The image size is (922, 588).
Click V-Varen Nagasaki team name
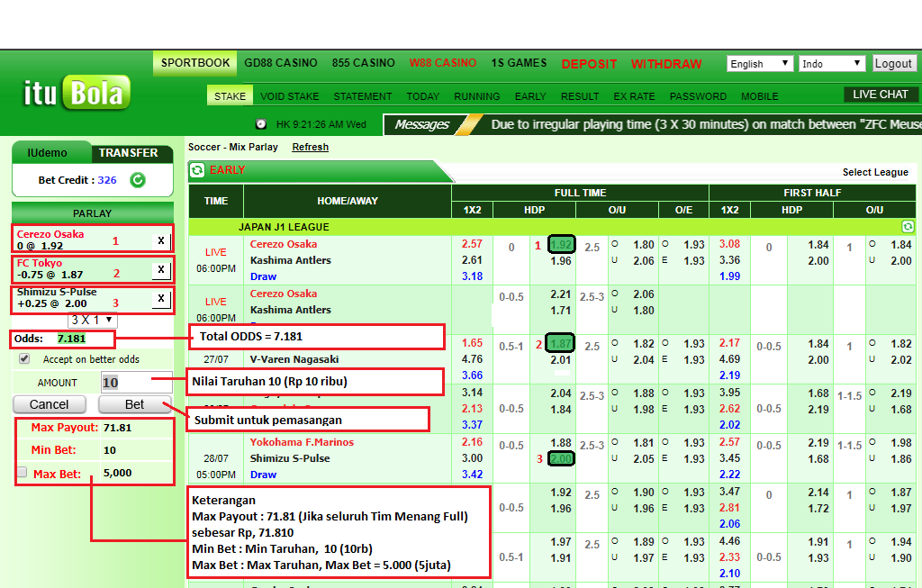tap(294, 359)
